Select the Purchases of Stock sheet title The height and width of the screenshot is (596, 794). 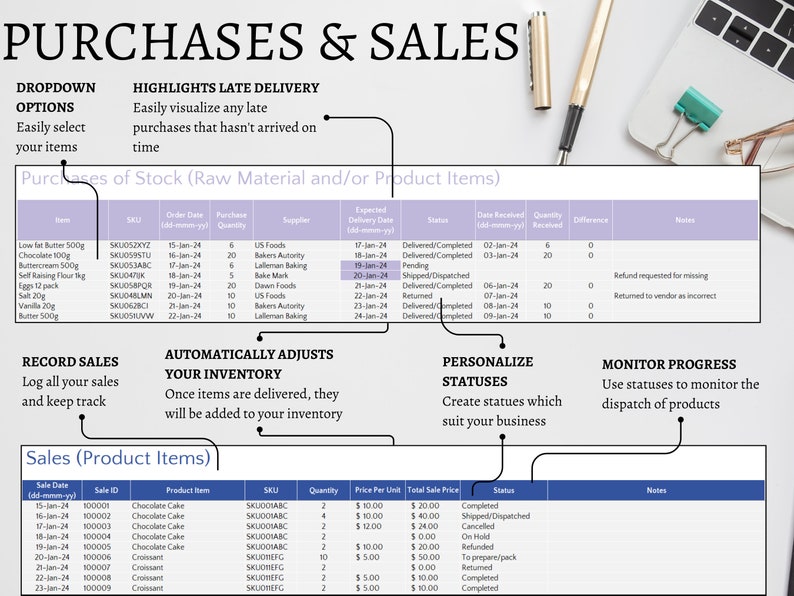[260, 178]
